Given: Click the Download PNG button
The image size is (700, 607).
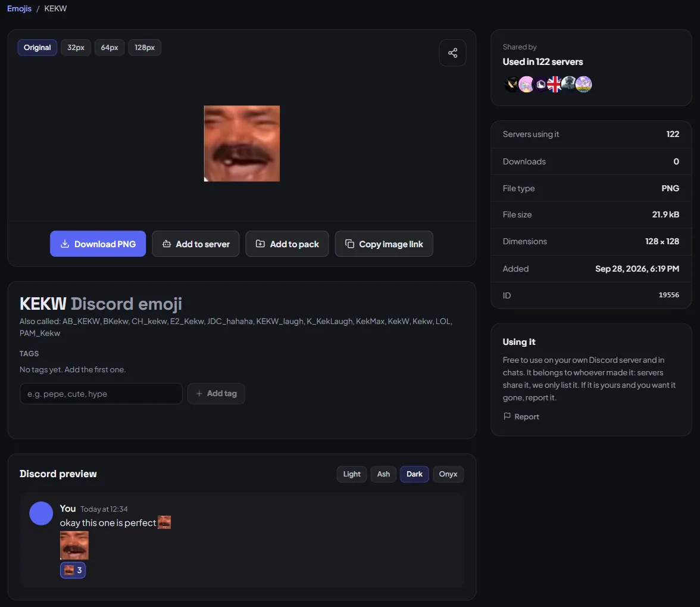Looking at the screenshot, I should (98, 244).
